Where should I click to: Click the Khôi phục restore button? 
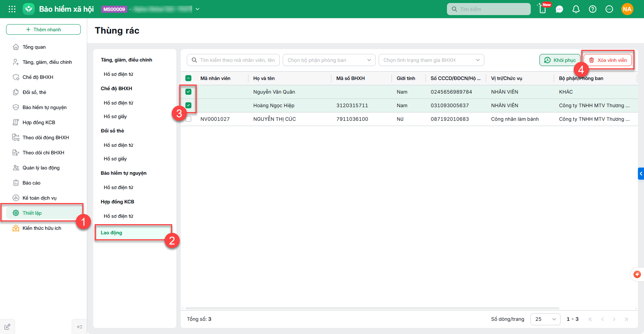pyautogui.click(x=560, y=60)
